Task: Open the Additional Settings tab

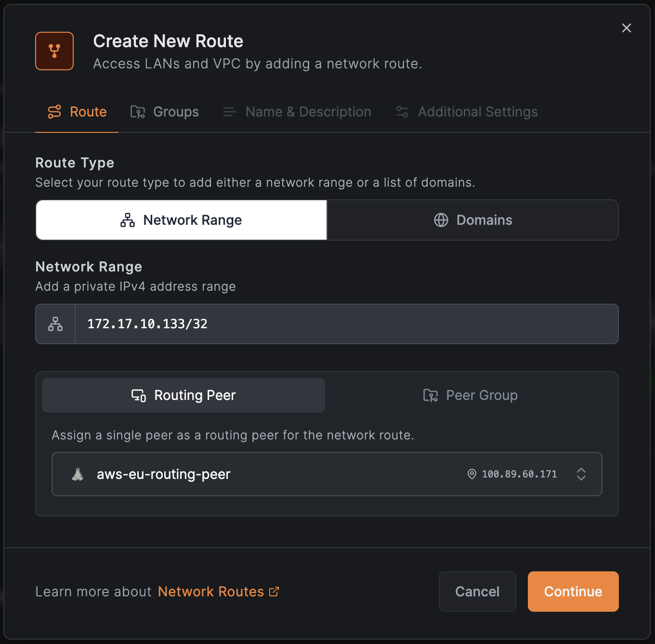Action: click(x=466, y=112)
